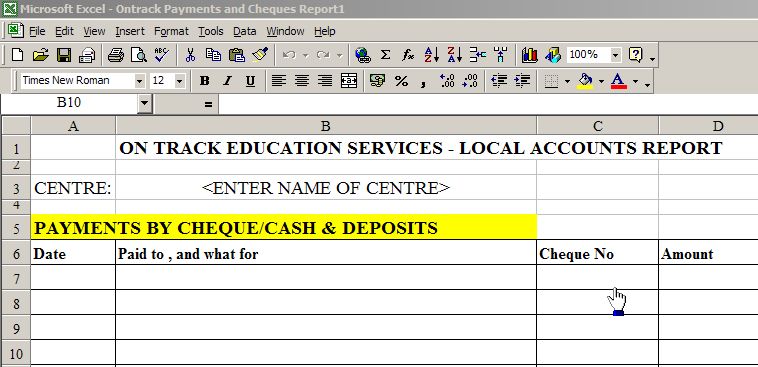Sort ascending with the A-Z icon

pos(431,55)
